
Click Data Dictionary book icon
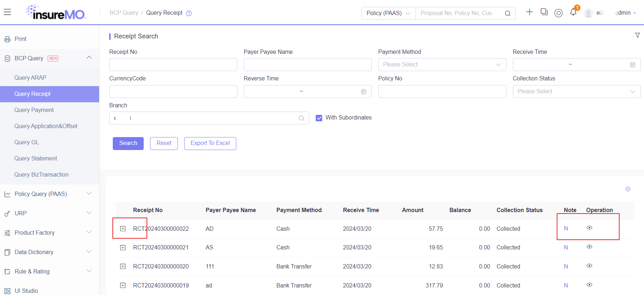[x=8, y=252]
